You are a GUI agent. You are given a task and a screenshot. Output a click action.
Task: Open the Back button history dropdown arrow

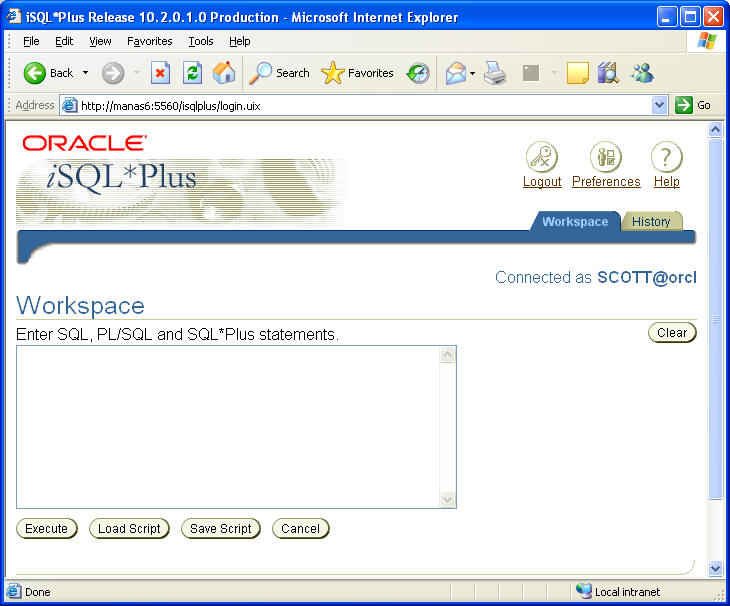click(x=85, y=73)
